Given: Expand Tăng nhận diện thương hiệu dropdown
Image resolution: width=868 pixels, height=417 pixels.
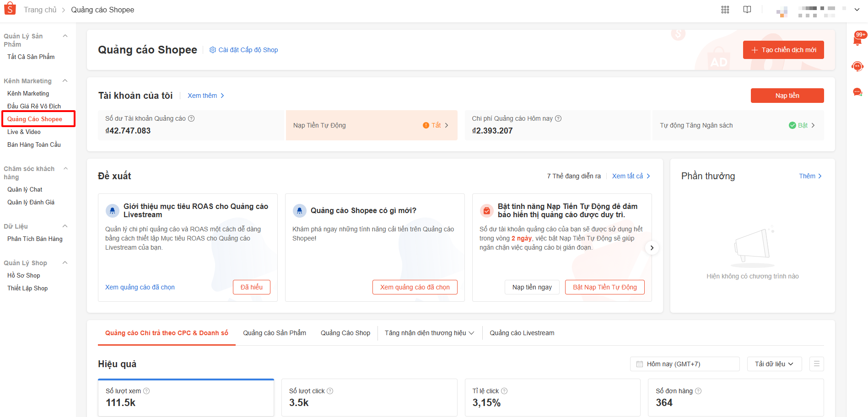Looking at the screenshot, I should (429, 333).
